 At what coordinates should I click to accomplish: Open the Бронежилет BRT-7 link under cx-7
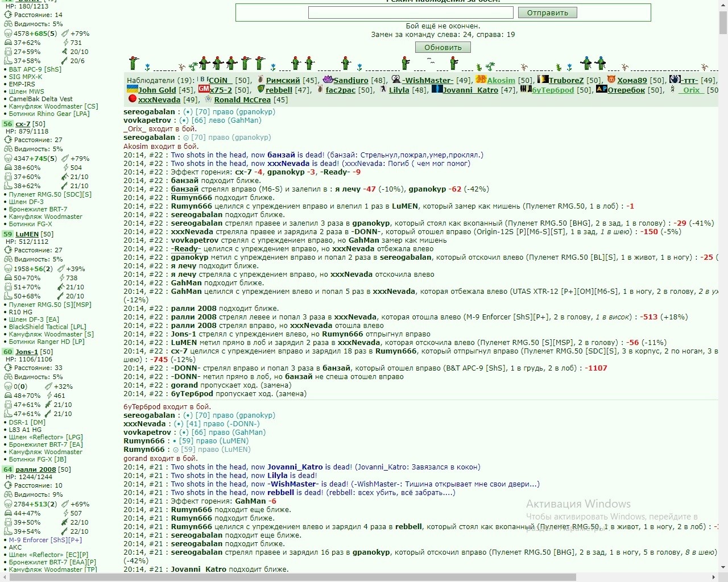38,209
